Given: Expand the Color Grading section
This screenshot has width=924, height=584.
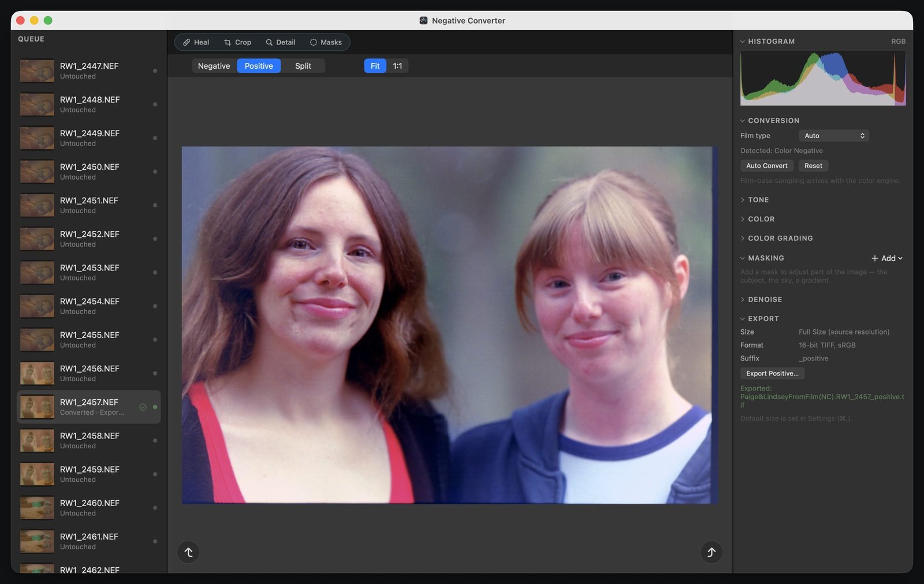Looking at the screenshot, I should [743, 238].
